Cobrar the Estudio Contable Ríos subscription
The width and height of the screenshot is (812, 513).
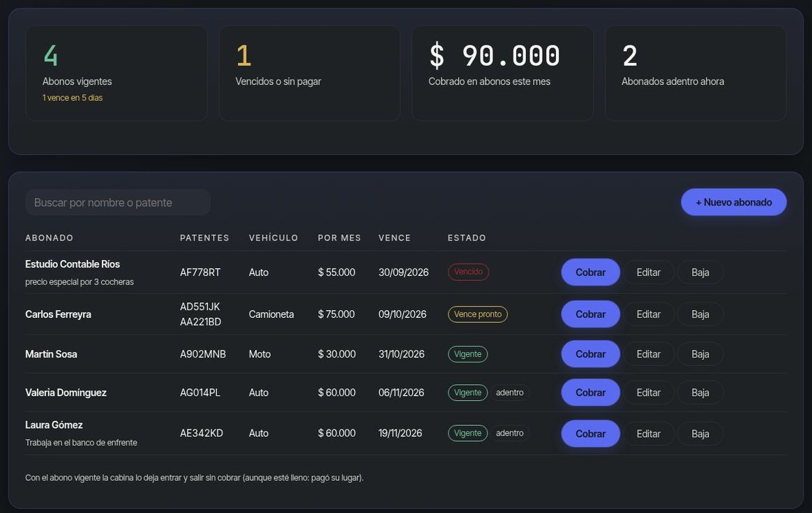pyautogui.click(x=590, y=273)
